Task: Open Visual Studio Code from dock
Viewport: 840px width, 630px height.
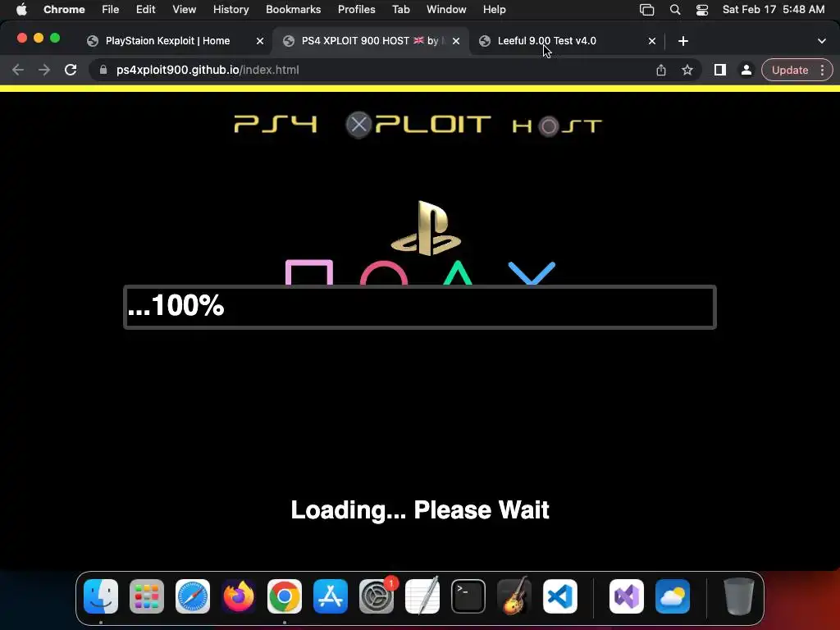Action: click(560, 596)
